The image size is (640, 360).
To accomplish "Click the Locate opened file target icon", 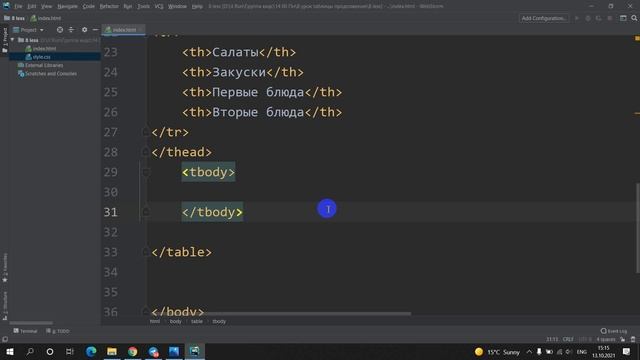I will (60, 30).
